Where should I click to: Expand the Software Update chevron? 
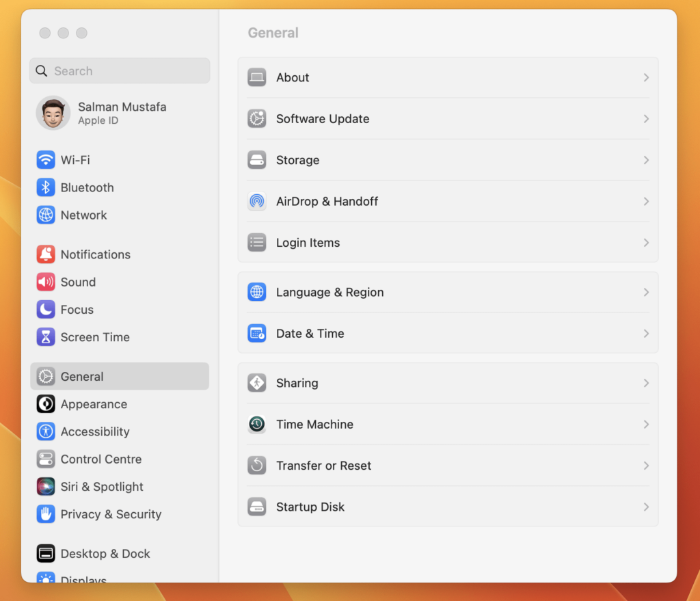(x=646, y=119)
